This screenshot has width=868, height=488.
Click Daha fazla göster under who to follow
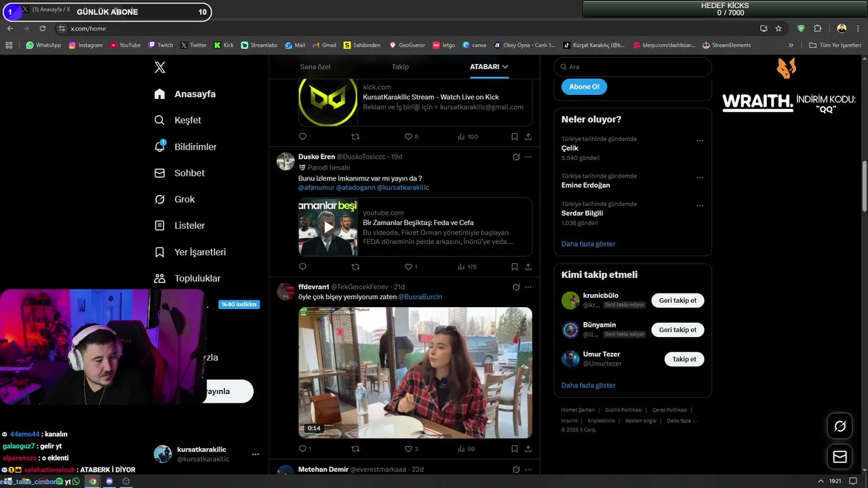tap(588, 385)
